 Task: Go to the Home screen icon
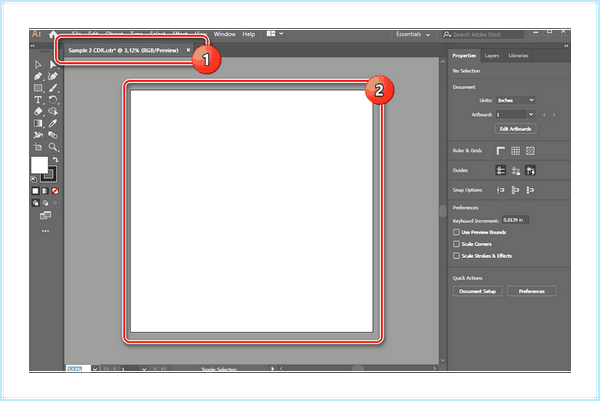coord(53,34)
